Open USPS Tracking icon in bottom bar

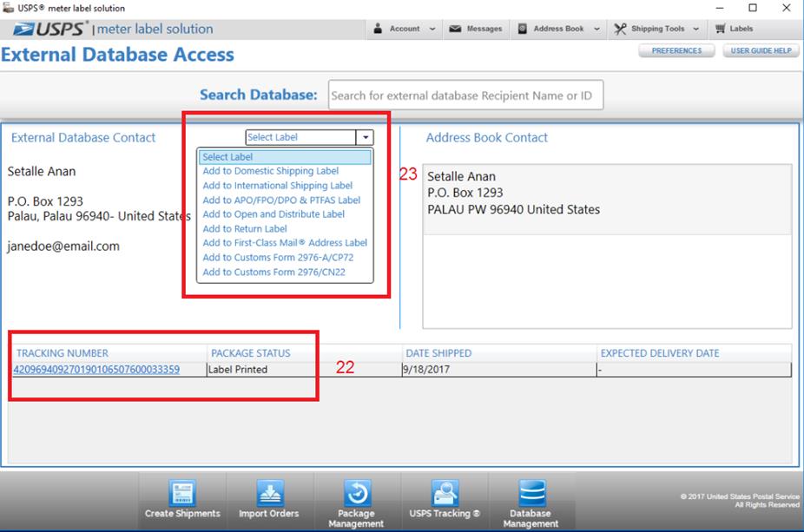coord(445,494)
